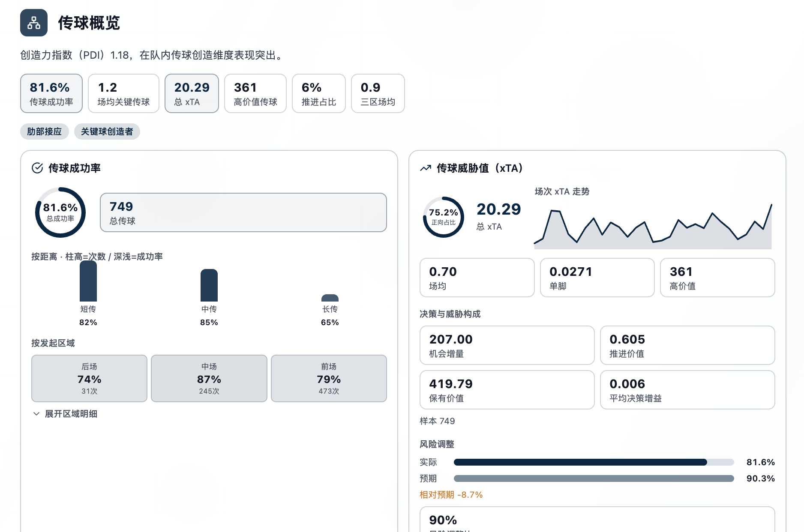Click the 419.79 保有价值 card
The height and width of the screenshot is (532, 804).
(507, 390)
